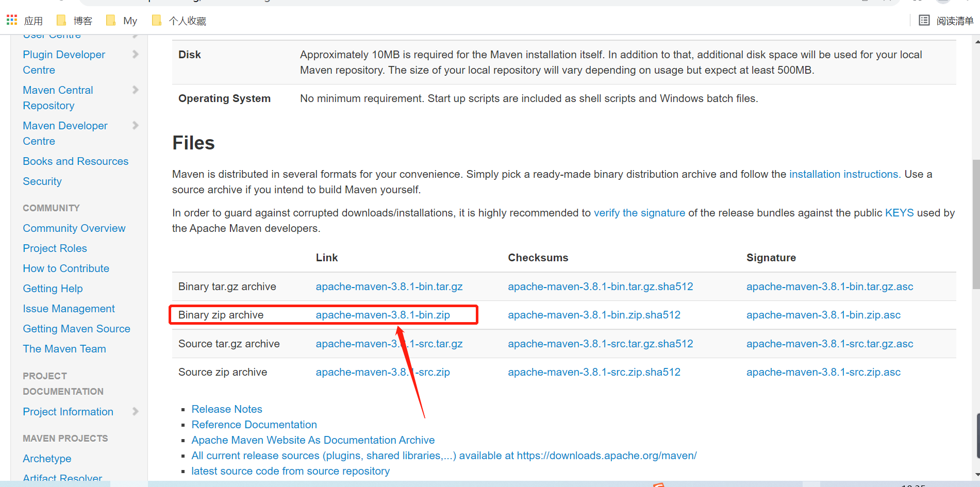This screenshot has width=980, height=487.
Task: Open Getting Help page
Action: [x=53, y=289]
